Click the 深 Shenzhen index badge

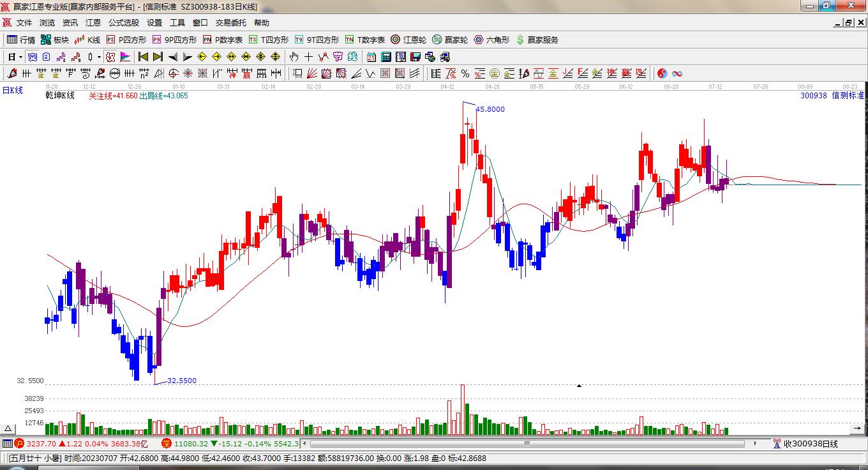(x=167, y=443)
